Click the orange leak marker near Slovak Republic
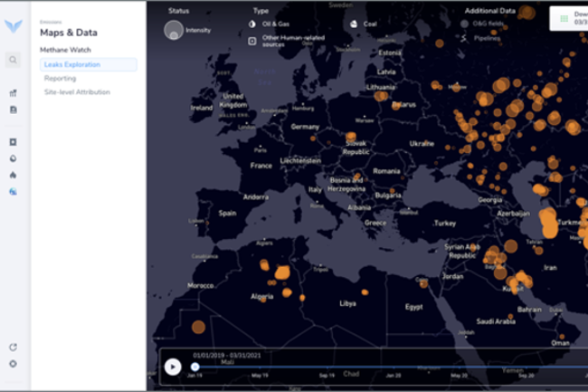Screen dimensions: 588x392 pyautogui.click(x=351, y=136)
